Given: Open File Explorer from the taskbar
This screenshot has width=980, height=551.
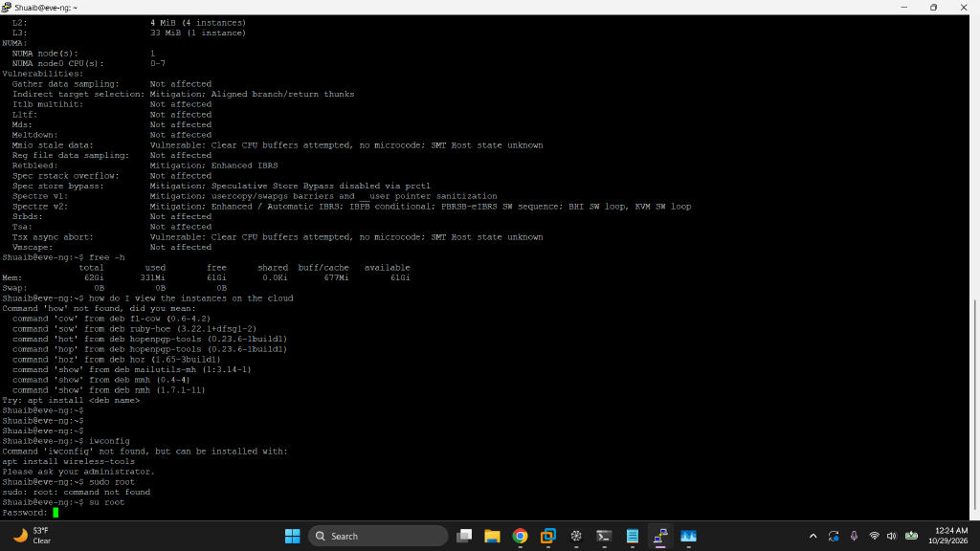Looking at the screenshot, I should (x=492, y=536).
